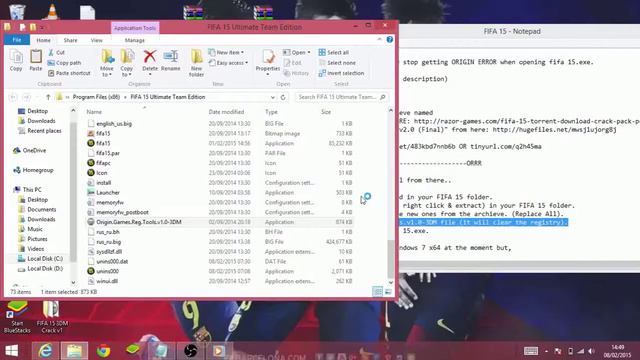Click the Rename icon
Image resolution: width=640 pixels, height=360 pixels.
[171, 60]
